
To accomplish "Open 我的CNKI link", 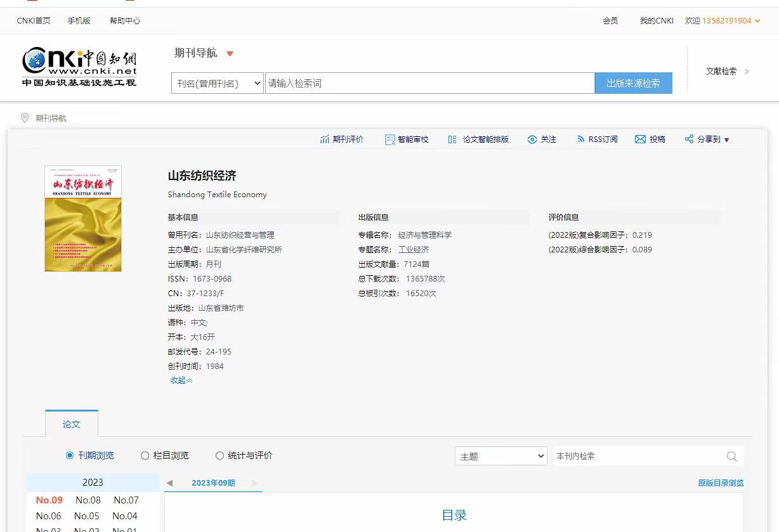I will [x=657, y=21].
